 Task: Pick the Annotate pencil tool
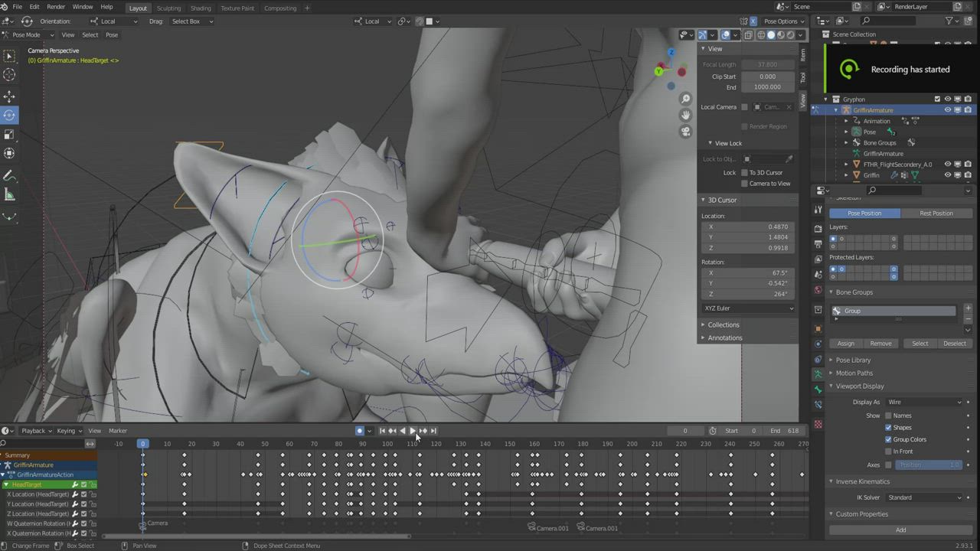(9, 176)
